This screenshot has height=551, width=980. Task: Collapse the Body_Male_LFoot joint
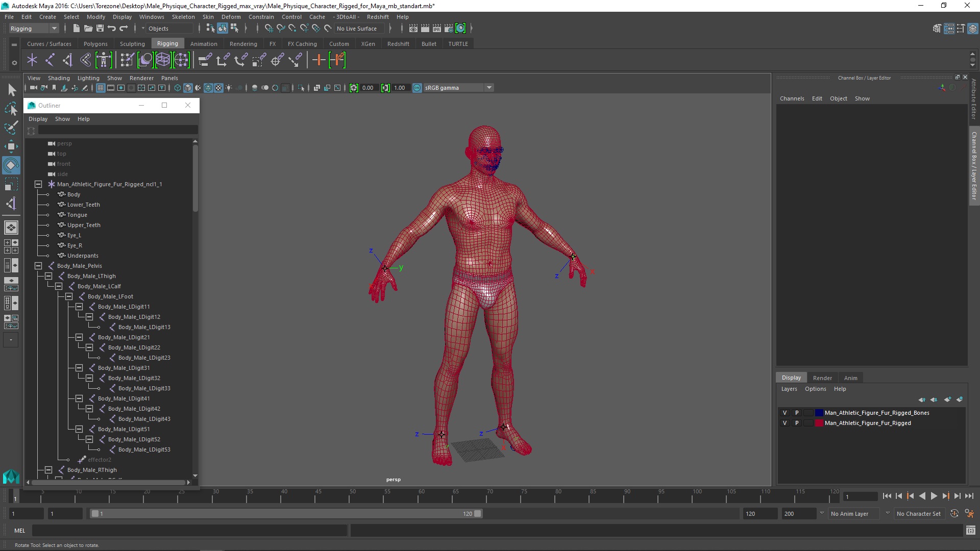(x=69, y=296)
